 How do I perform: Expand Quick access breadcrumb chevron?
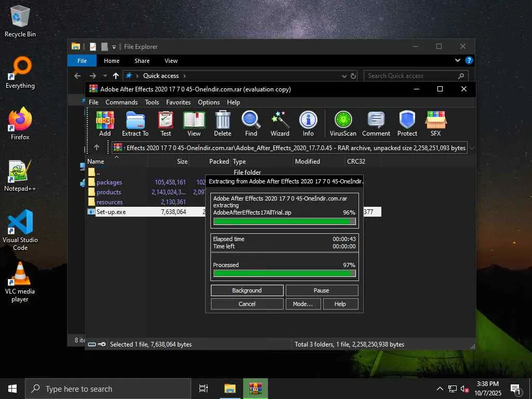click(184, 76)
